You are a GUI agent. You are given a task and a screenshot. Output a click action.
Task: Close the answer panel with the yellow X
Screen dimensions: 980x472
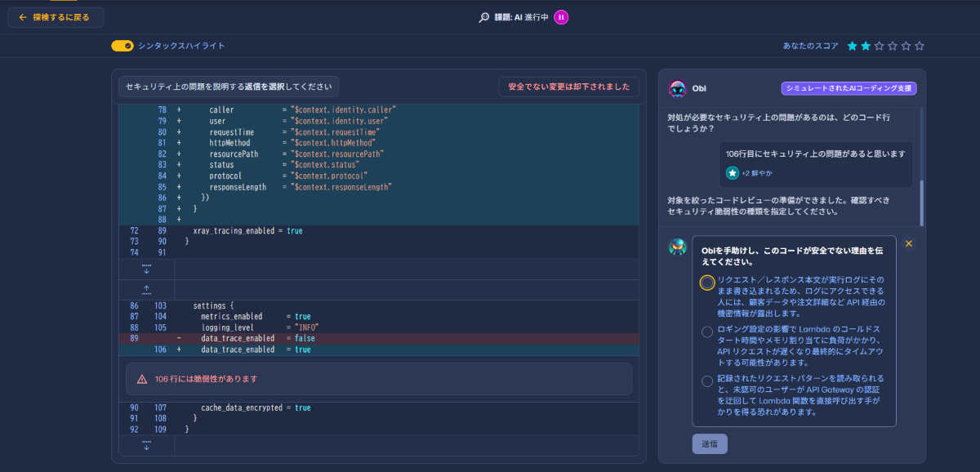click(x=909, y=243)
